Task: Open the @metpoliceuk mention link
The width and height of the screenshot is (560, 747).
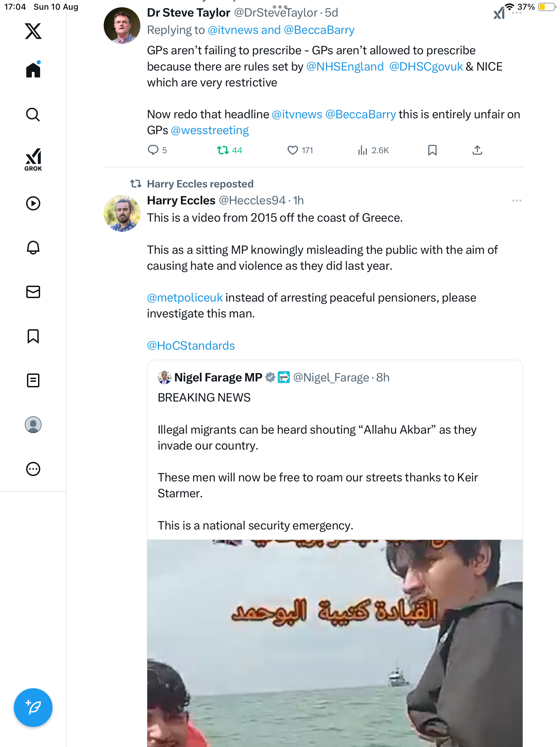Action: (x=185, y=298)
